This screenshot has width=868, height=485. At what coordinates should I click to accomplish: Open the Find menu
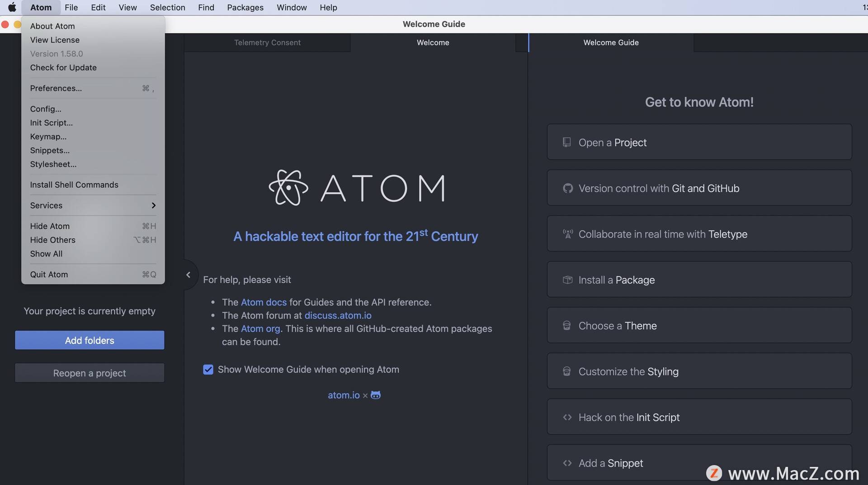[x=206, y=7]
